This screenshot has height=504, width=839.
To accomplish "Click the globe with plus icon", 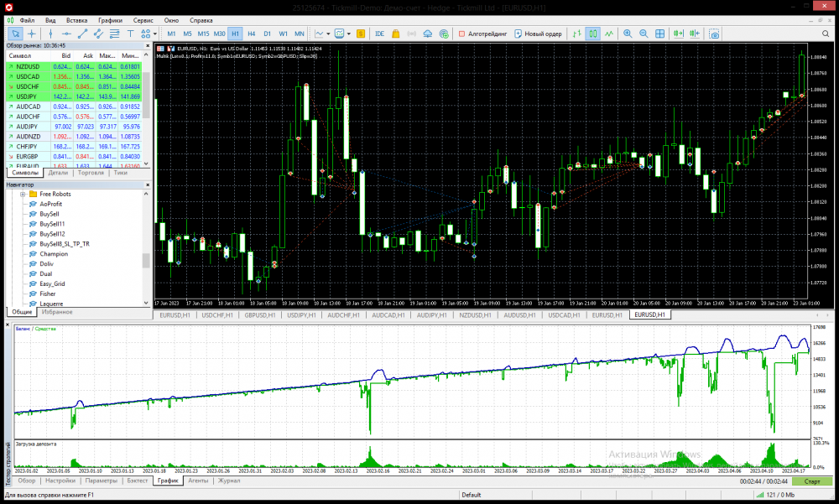I will click(444, 34).
